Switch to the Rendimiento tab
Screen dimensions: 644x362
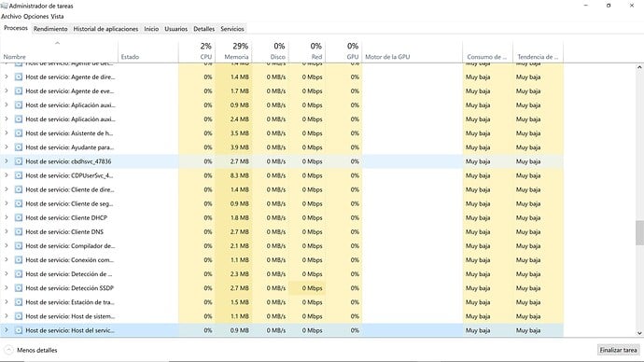[x=50, y=29]
